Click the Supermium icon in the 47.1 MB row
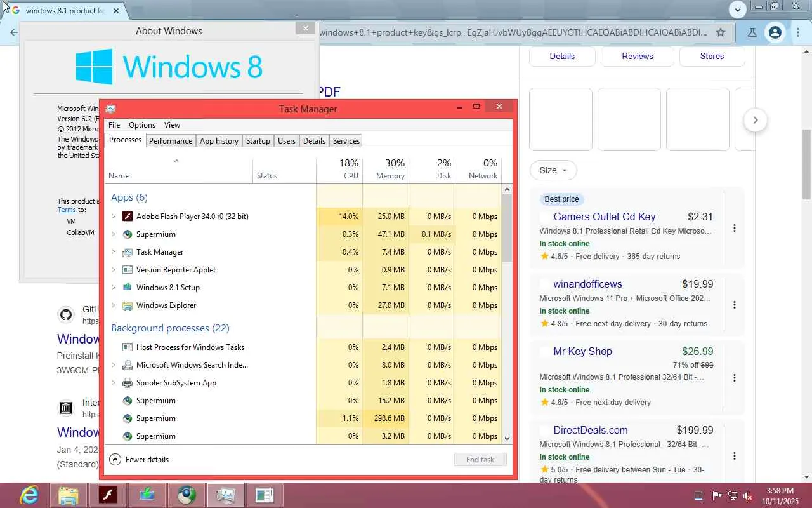The height and width of the screenshot is (508, 812). [127, 234]
